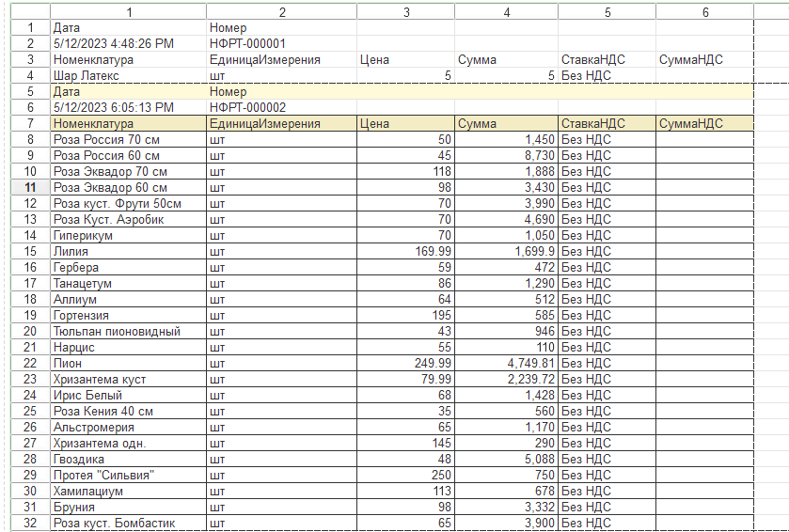Select row header 32
The height and width of the screenshot is (532, 789).
click(x=31, y=523)
